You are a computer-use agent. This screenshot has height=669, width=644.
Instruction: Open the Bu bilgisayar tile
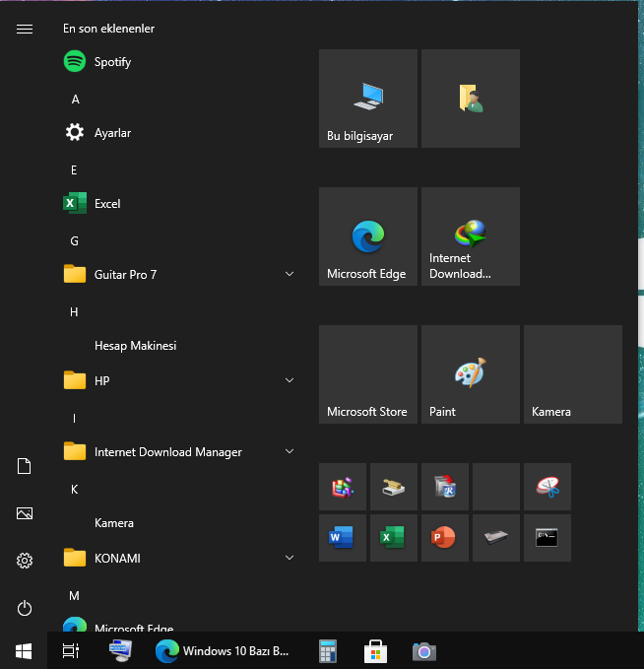(367, 99)
